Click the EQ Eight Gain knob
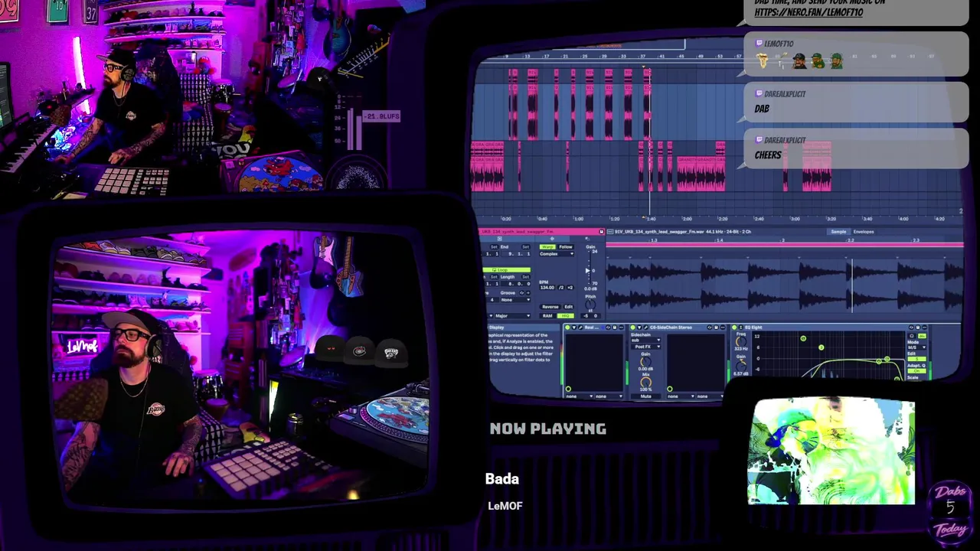Image resolution: width=980 pixels, height=551 pixels. [741, 366]
